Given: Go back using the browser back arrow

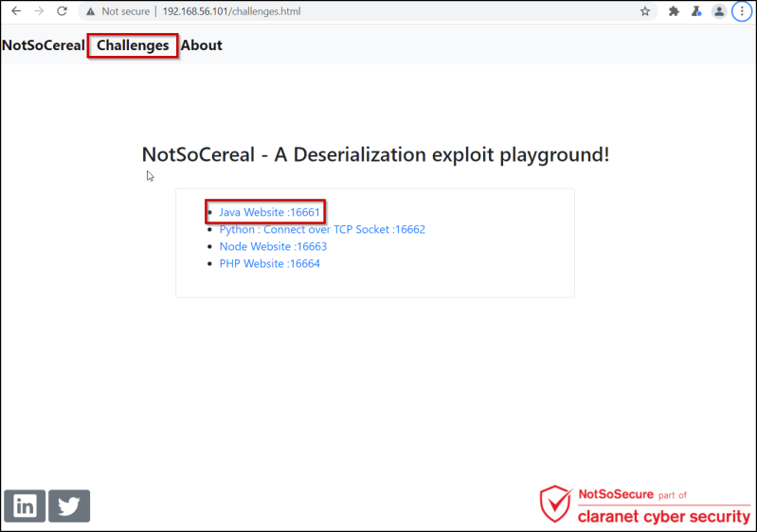Looking at the screenshot, I should pyautogui.click(x=16, y=11).
